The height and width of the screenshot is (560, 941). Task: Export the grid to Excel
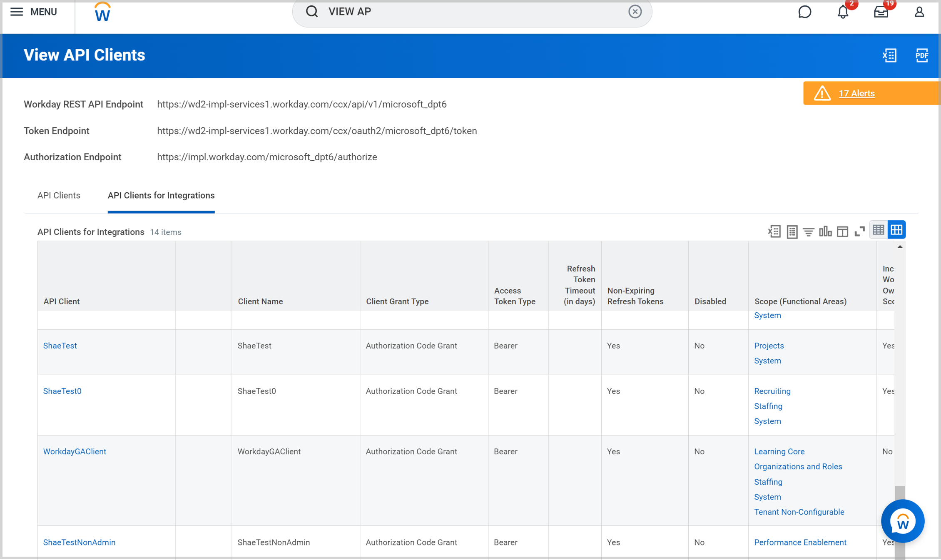point(774,231)
